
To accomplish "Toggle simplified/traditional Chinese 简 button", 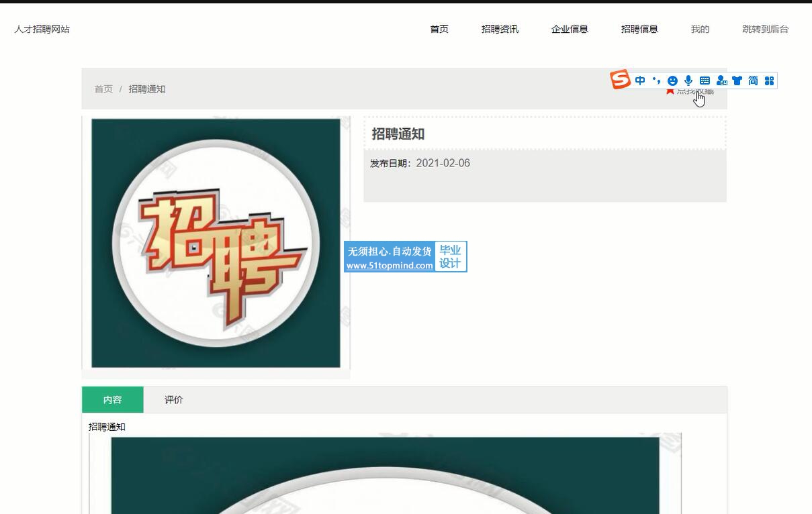I will click(753, 81).
